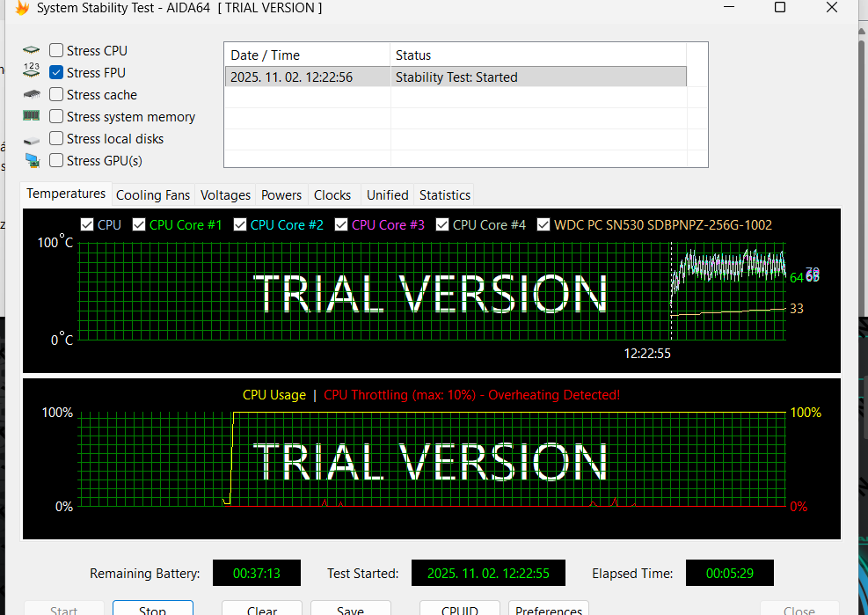Uncheck the Stress FPU option
Image resolution: width=868 pixels, height=615 pixels.
point(56,73)
